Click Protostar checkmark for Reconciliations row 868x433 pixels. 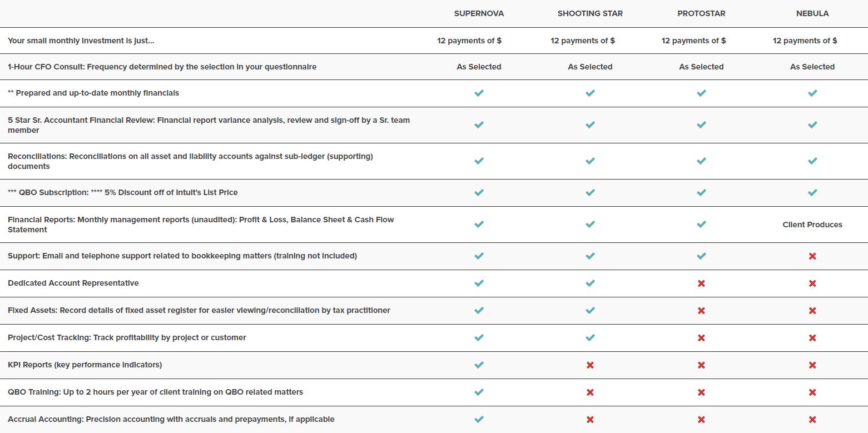tap(701, 161)
